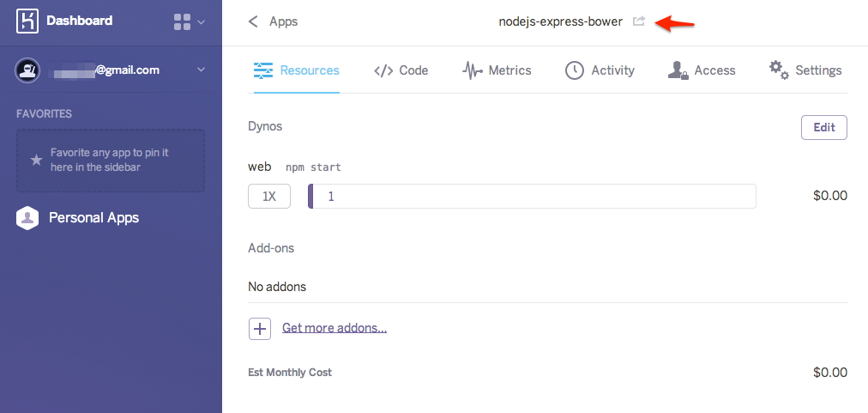
Task: Click the star icon in Favorites box
Action: click(36, 160)
